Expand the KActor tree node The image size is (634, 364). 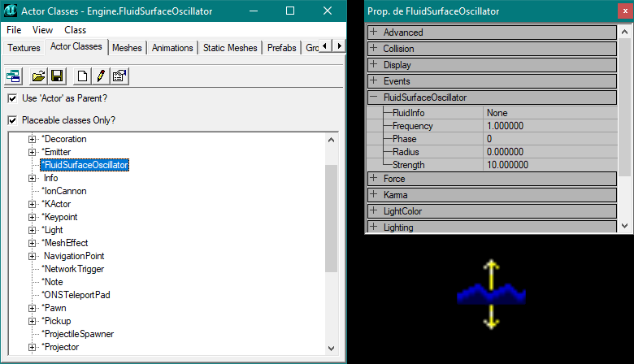coord(32,204)
